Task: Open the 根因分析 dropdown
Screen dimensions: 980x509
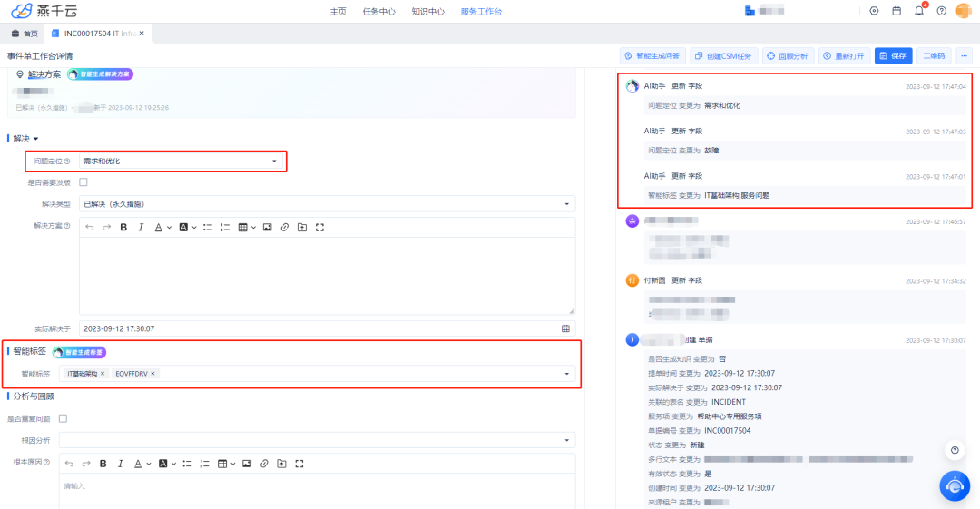Action: (317, 440)
